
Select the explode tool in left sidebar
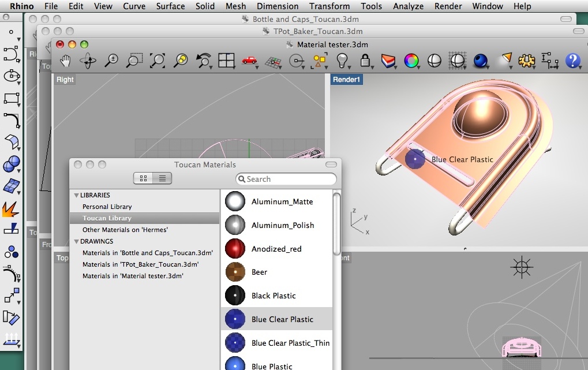tap(11, 209)
